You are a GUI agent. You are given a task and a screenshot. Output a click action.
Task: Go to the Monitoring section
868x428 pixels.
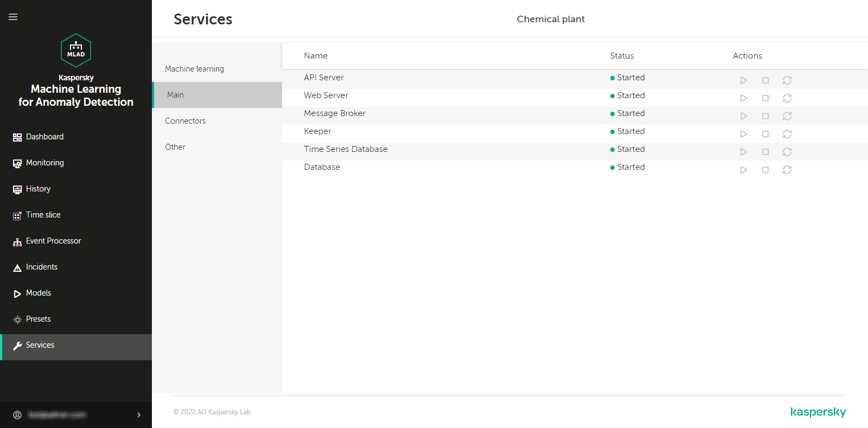point(44,163)
